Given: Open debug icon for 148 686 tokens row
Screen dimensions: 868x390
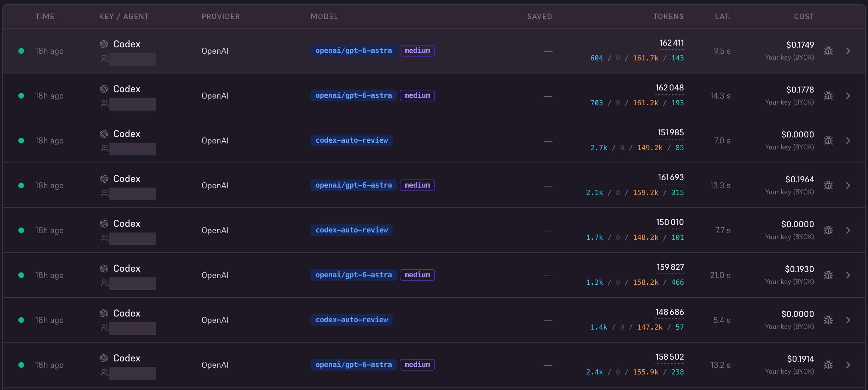Looking at the screenshot, I should pos(828,320).
